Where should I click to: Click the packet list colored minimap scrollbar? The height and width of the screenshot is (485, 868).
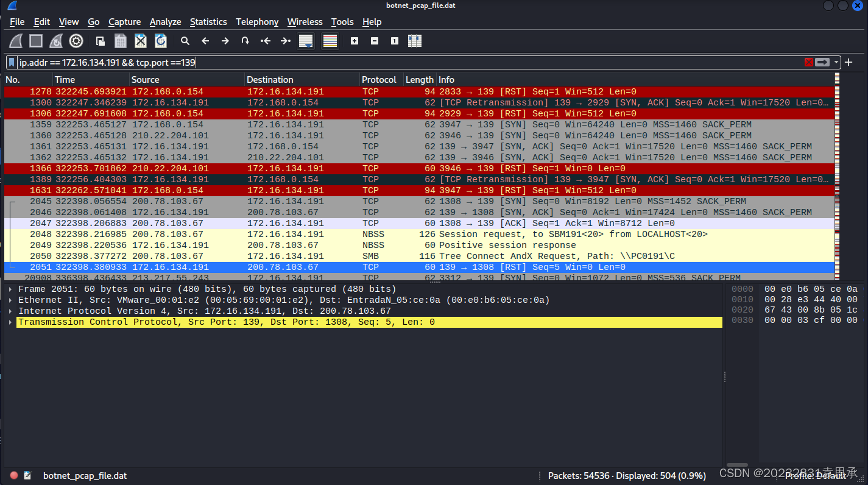[x=837, y=177]
